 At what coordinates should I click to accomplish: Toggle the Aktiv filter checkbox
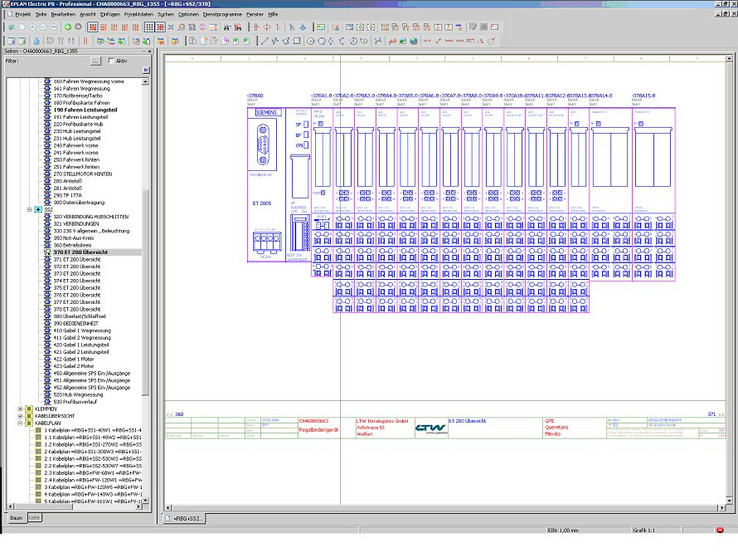click(109, 61)
